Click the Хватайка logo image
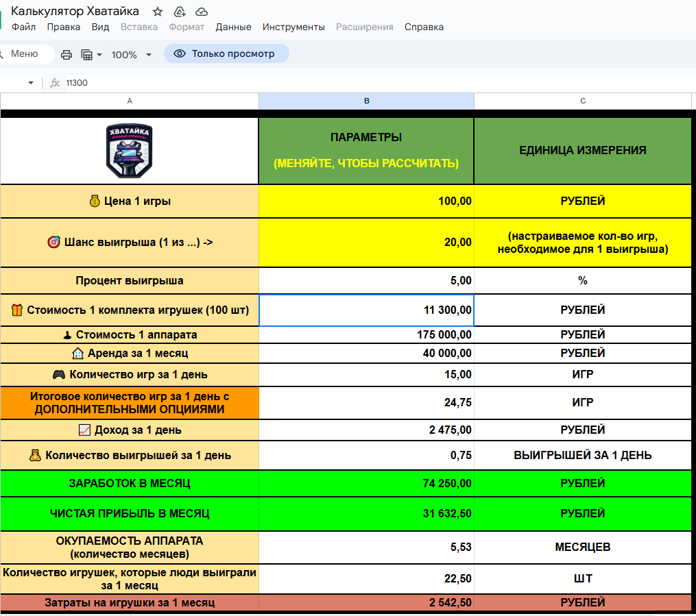 [x=129, y=151]
